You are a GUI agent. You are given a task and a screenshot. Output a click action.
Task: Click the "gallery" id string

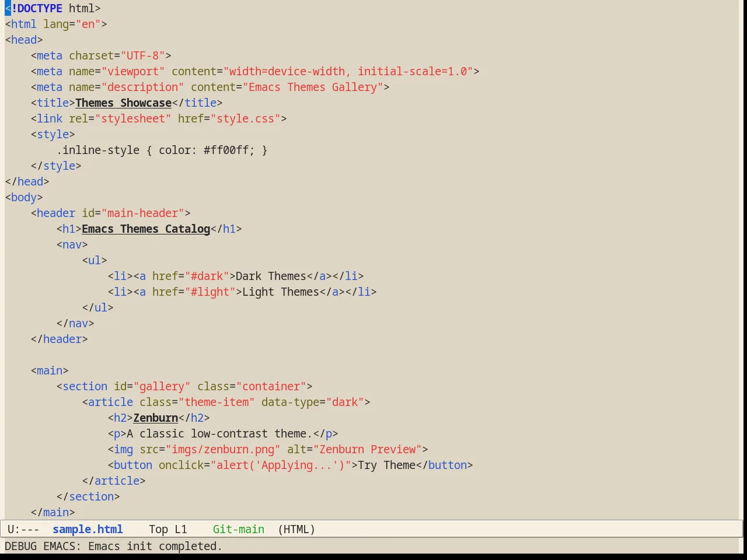click(x=162, y=386)
